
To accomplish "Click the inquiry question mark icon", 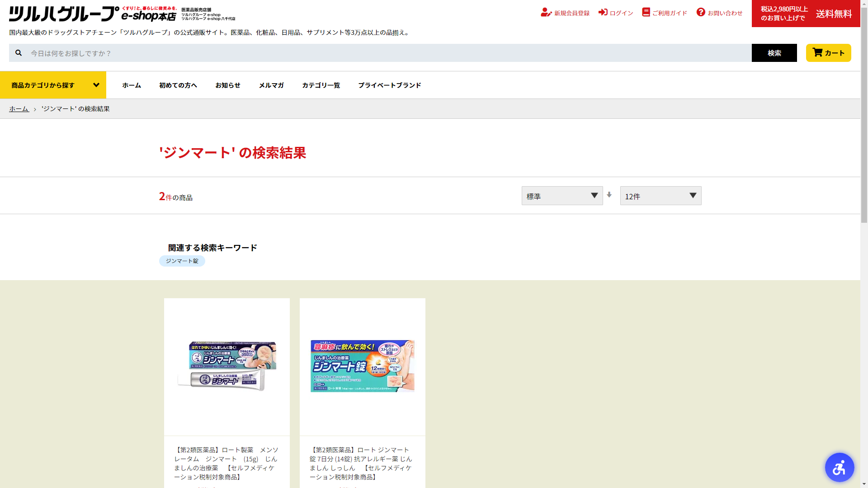I will coord(701,12).
